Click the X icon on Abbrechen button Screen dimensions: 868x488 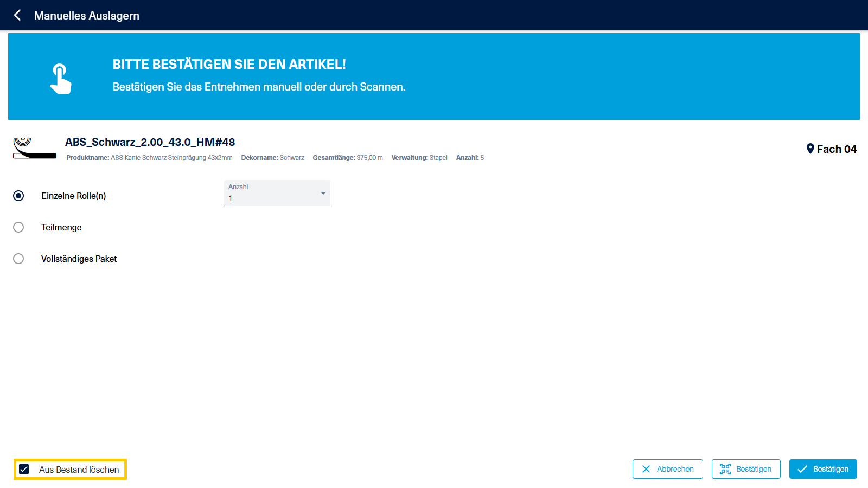(x=646, y=469)
